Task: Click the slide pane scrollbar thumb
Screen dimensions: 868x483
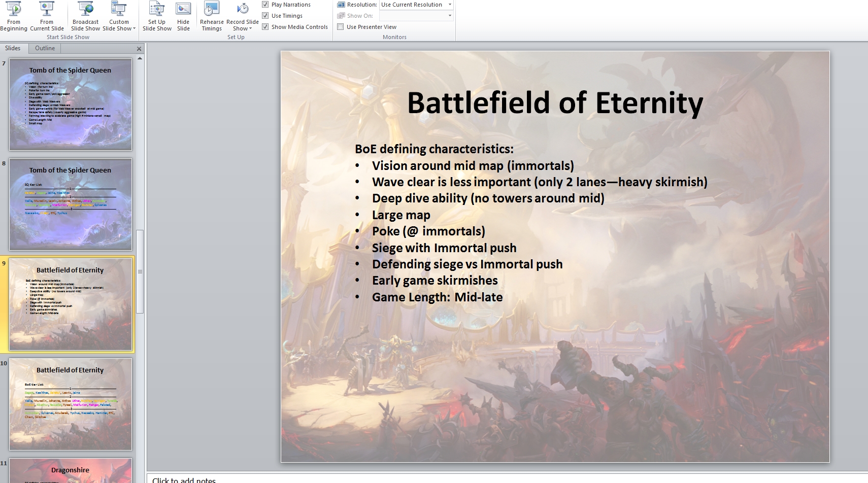Action: pyautogui.click(x=140, y=271)
